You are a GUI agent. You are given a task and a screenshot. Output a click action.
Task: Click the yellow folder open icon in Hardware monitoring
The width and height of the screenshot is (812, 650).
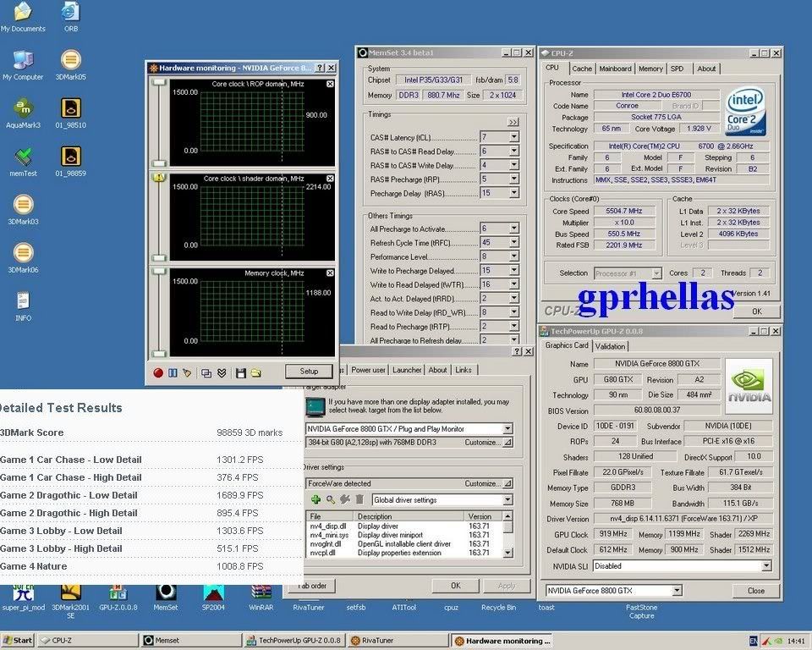pos(255,372)
